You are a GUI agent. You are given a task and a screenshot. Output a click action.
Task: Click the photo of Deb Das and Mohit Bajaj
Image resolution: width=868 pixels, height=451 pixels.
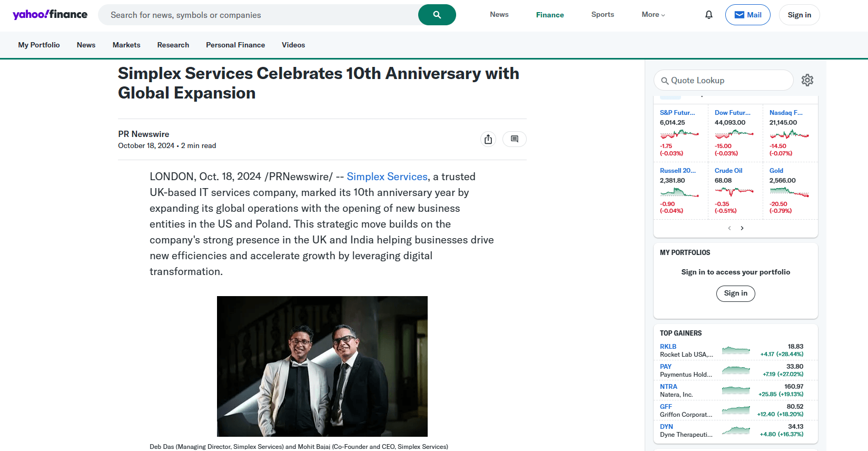(x=322, y=366)
